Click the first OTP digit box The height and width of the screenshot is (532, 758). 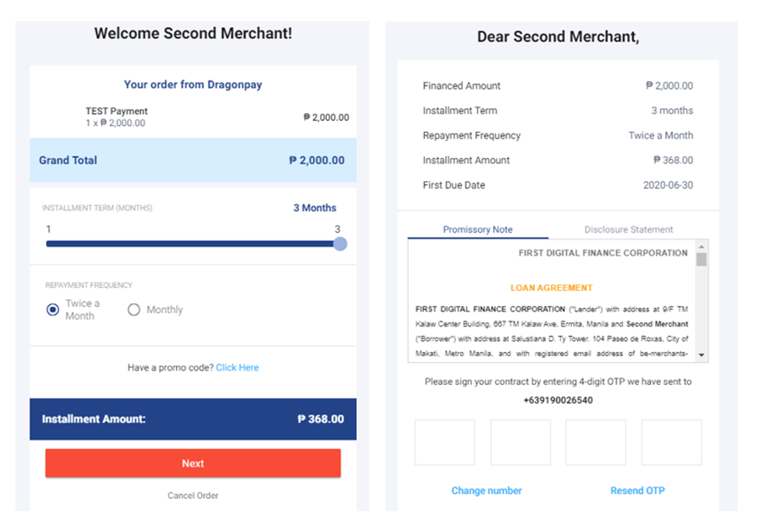point(445,442)
